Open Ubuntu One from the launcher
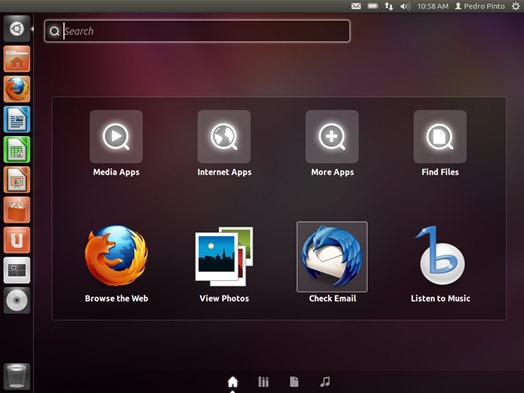This screenshot has width=524, height=393. (x=17, y=240)
